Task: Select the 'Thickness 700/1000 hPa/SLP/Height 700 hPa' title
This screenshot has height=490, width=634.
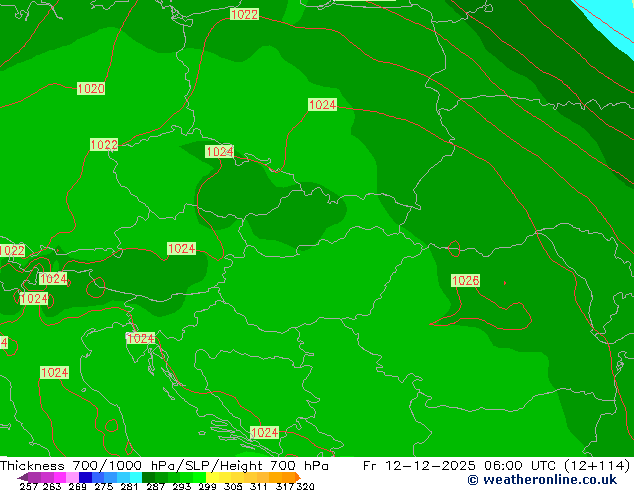Action: pyautogui.click(x=164, y=466)
